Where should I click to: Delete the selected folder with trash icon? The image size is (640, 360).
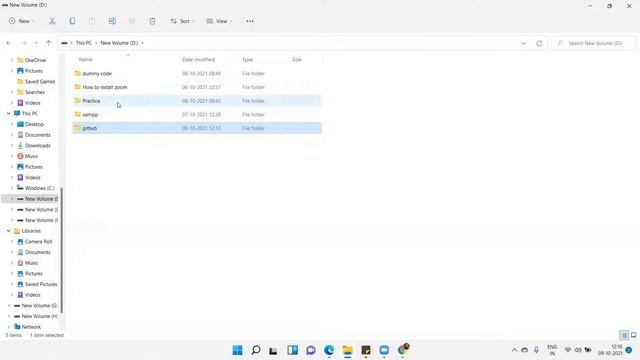(x=152, y=21)
